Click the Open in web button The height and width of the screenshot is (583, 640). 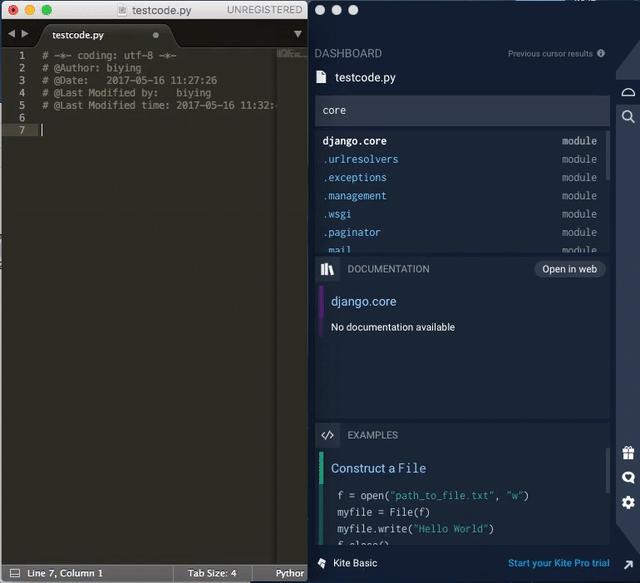[x=569, y=269]
